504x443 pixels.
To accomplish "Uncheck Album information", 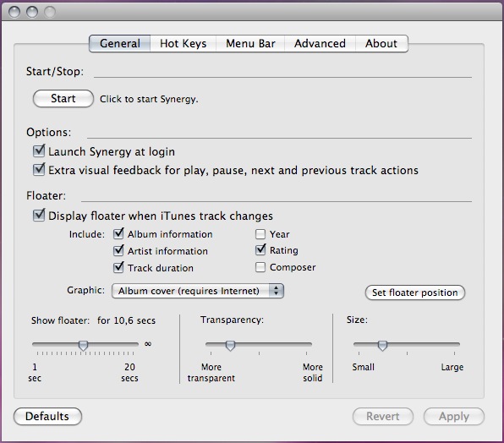I will [118, 234].
